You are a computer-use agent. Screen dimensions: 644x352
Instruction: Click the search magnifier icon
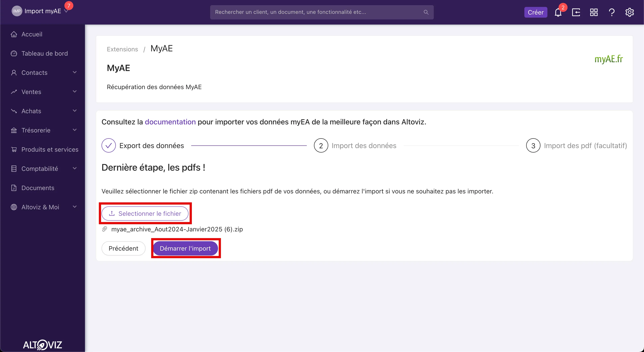tap(426, 12)
